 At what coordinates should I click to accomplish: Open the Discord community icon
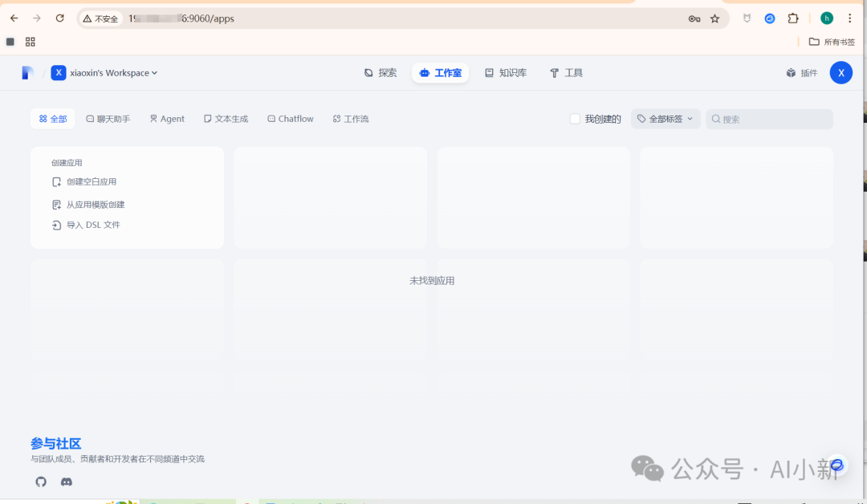point(67,482)
